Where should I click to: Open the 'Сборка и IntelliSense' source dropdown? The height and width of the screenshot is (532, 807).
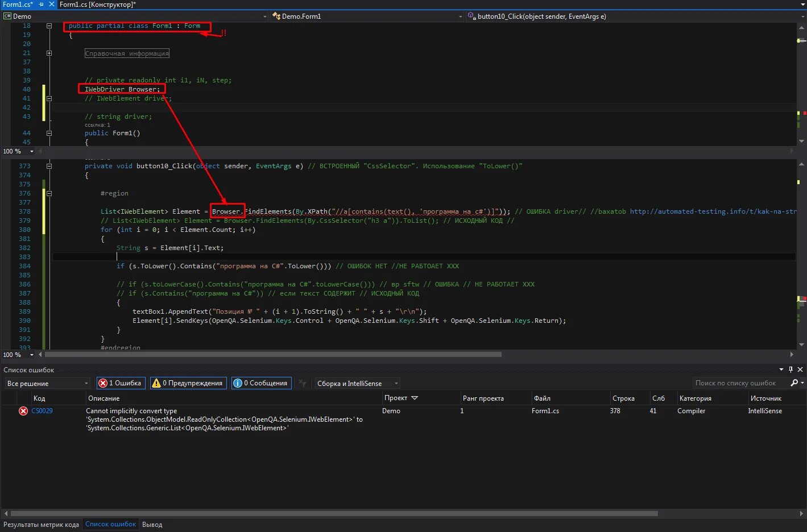point(358,384)
